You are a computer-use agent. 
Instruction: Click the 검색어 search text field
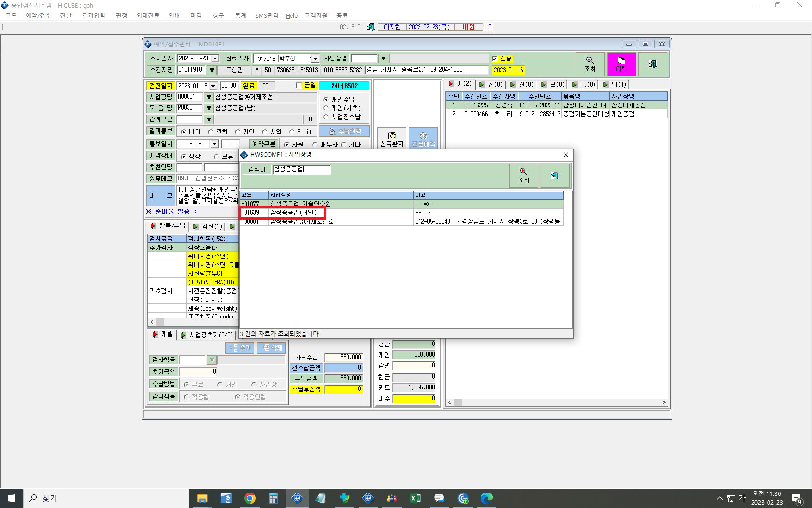(302, 169)
